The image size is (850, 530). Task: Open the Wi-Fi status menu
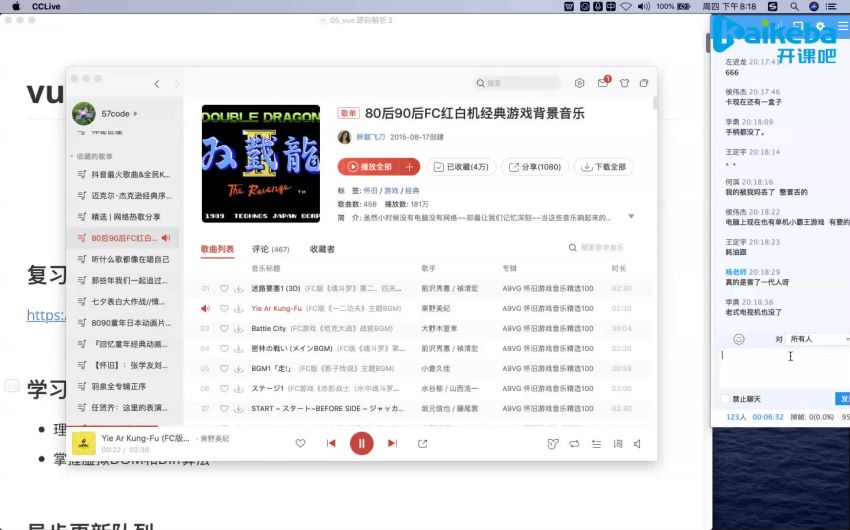pyautogui.click(x=626, y=7)
